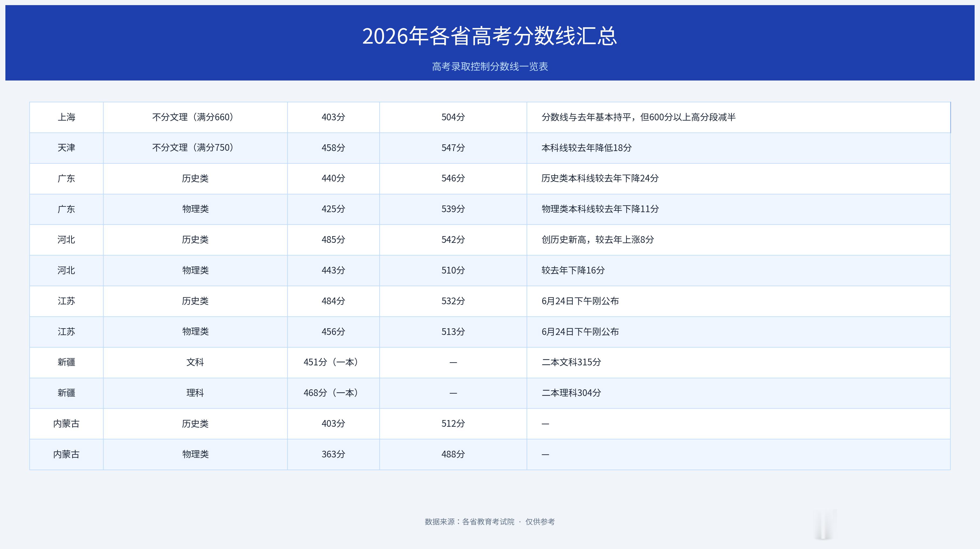Click the 504分 score in 上海 row
The height and width of the screenshot is (549, 980).
point(453,117)
